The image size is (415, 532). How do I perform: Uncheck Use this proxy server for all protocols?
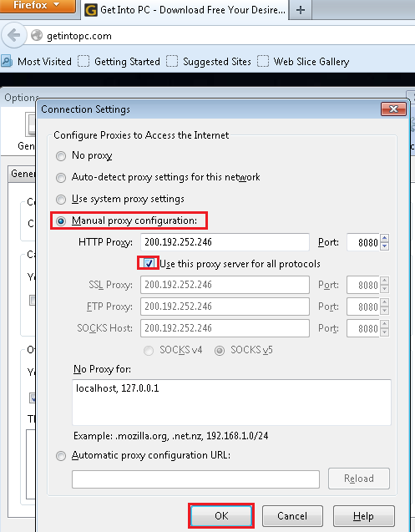click(149, 263)
